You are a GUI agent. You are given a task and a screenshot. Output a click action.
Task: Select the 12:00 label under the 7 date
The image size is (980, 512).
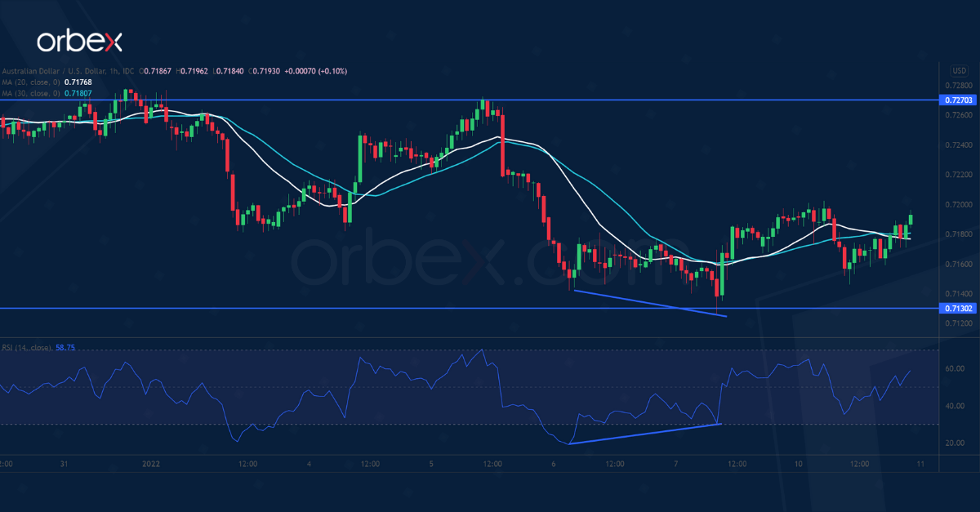pos(737,463)
